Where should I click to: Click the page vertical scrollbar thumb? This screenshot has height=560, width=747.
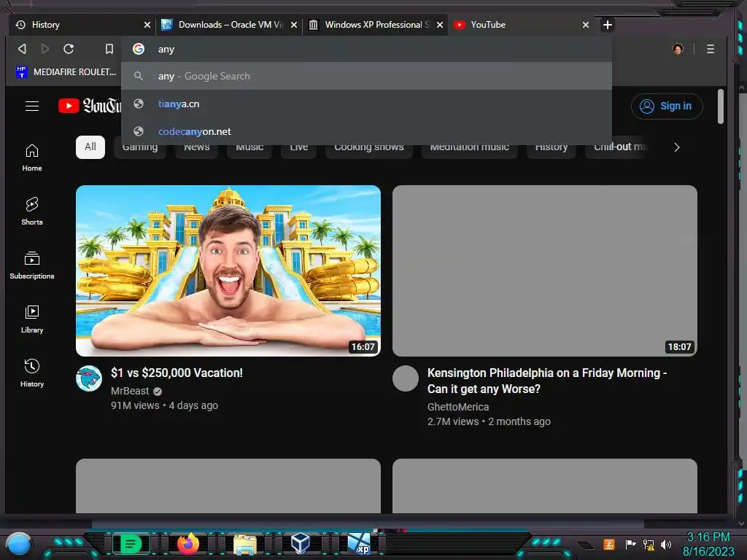[720, 106]
